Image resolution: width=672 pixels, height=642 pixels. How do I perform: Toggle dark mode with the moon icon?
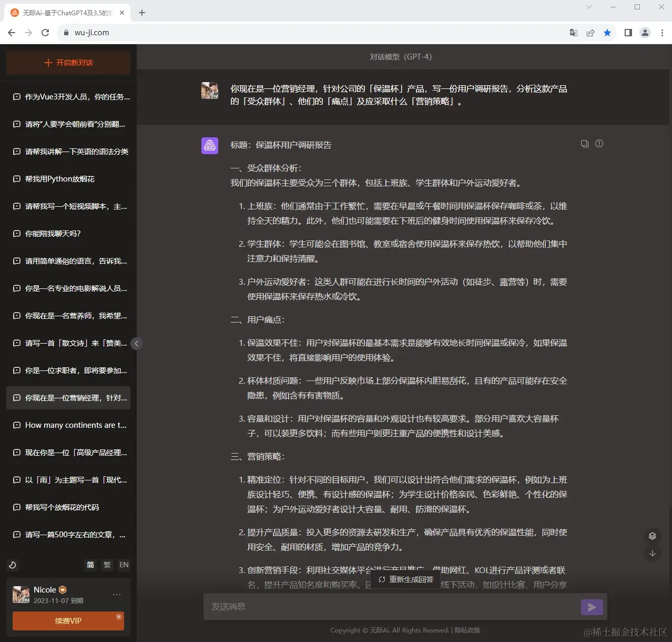click(13, 565)
